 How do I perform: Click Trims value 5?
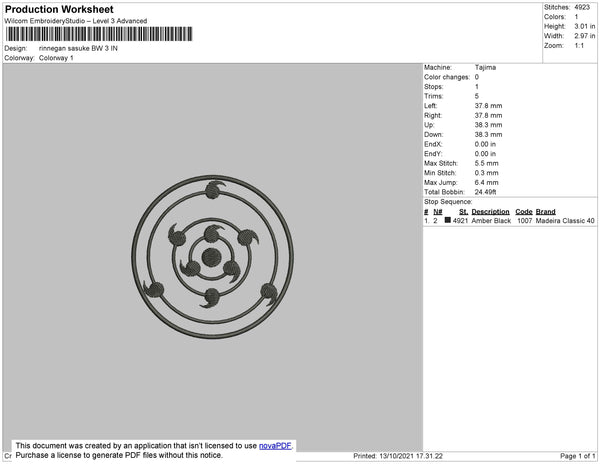click(x=477, y=96)
